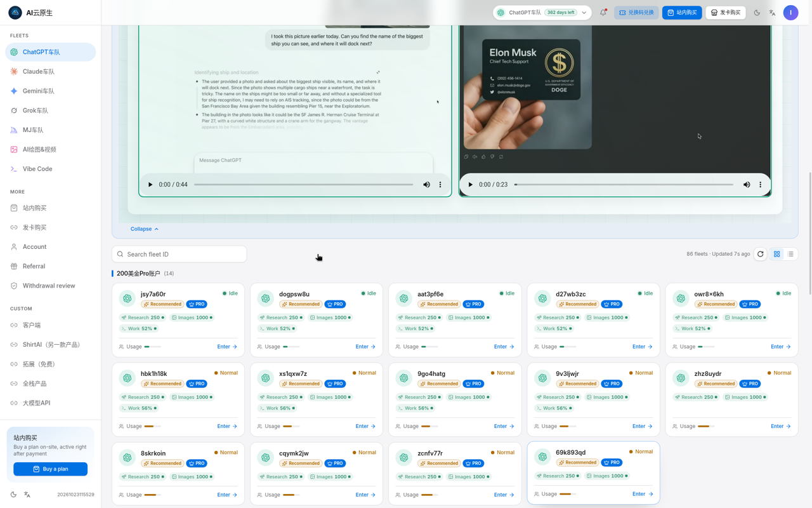
Task: Open more options on right video
Action: tap(760, 185)
